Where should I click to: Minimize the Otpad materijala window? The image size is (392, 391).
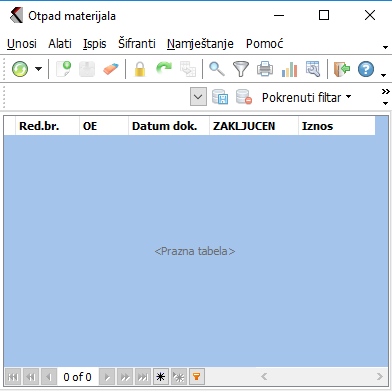279,15
